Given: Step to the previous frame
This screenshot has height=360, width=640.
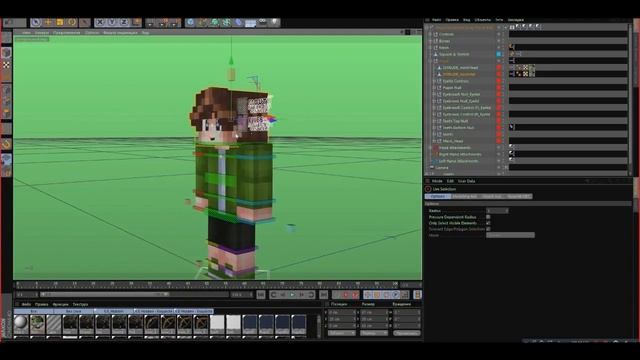Looking at the screenshot, I should pyautogui.click(x=282, y=294).
